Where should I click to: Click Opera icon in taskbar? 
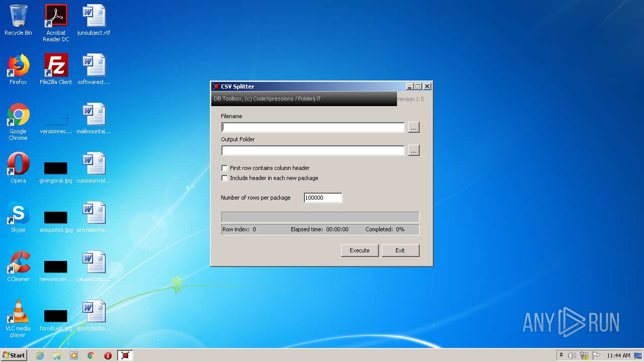tap(108, 355)
